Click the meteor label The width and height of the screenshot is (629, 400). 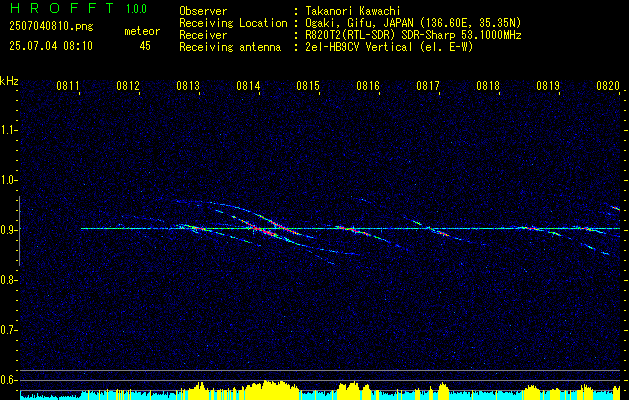[142, 31]
